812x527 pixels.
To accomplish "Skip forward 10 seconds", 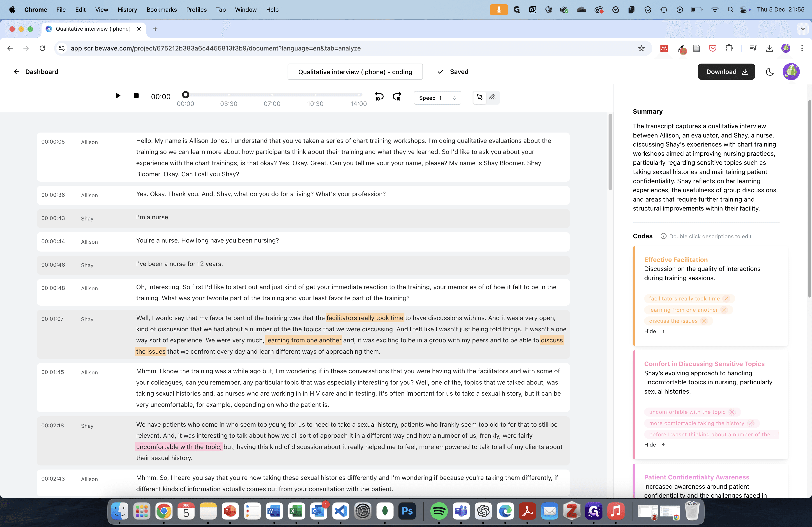I will (397, 97).
